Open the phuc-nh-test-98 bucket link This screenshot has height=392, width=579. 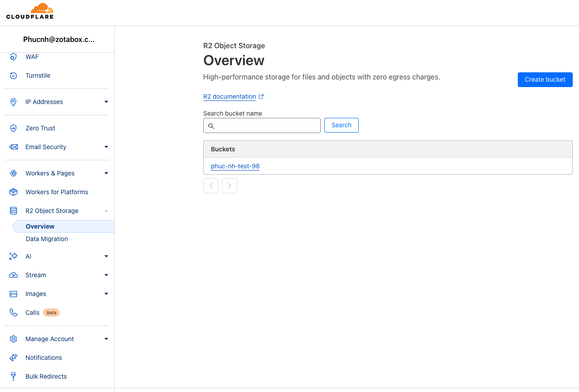pos(235,166)
